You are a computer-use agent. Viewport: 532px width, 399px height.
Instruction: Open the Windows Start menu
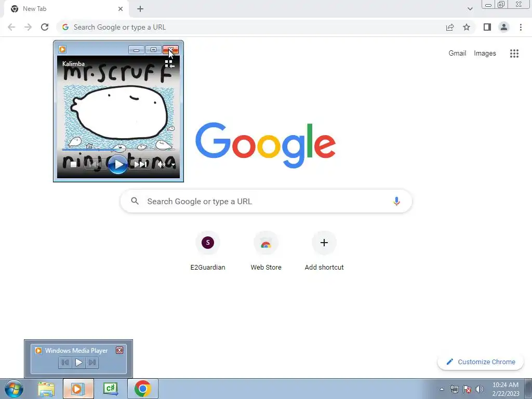coord(14,389)
